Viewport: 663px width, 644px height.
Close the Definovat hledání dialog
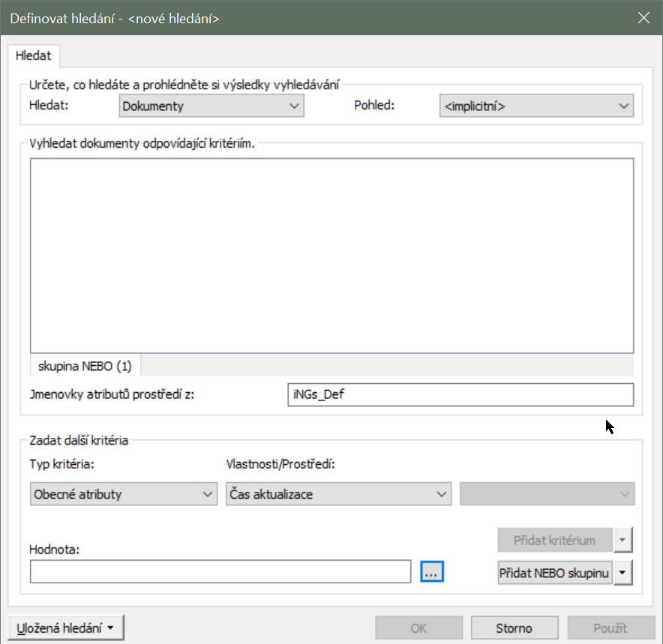[643, 18]
